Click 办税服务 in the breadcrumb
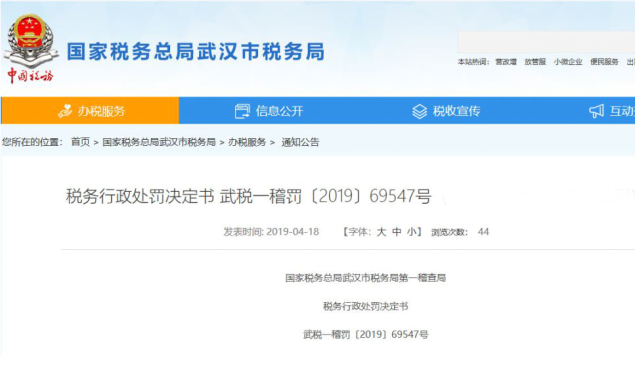 point(247,142)
